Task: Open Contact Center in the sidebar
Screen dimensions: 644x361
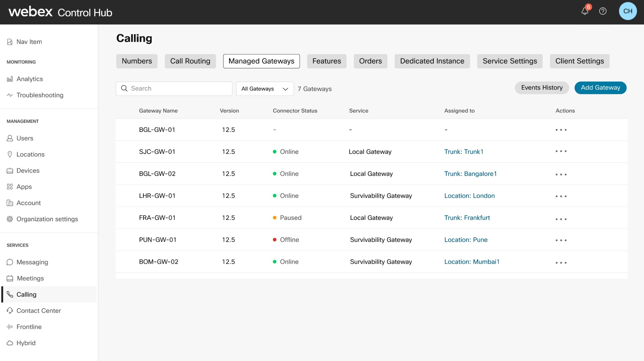Action: tap(39, 310)
